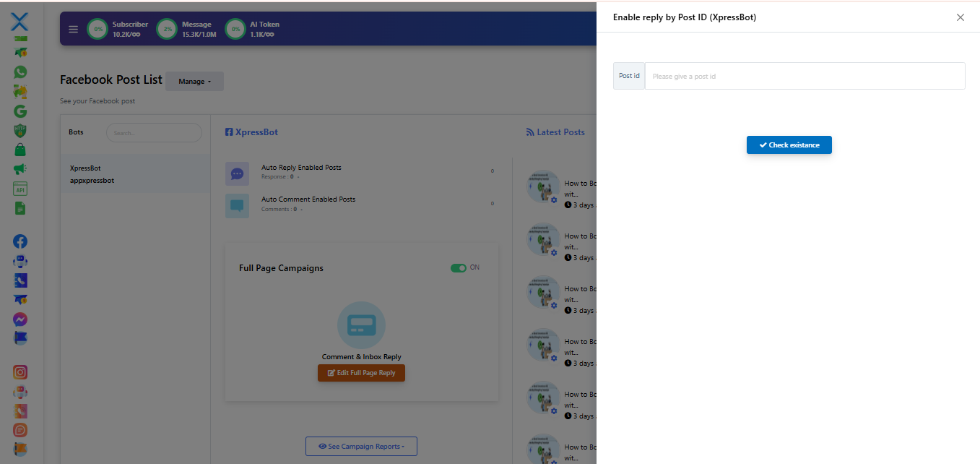Open the Messenger icon in sidebar

pyautogui.click(x=20, y=319)
